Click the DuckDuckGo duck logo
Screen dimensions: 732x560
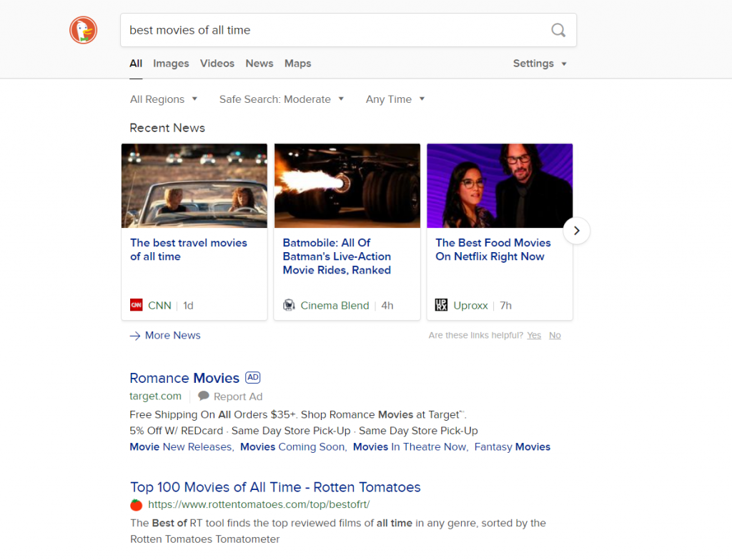(x=83, y=30)
